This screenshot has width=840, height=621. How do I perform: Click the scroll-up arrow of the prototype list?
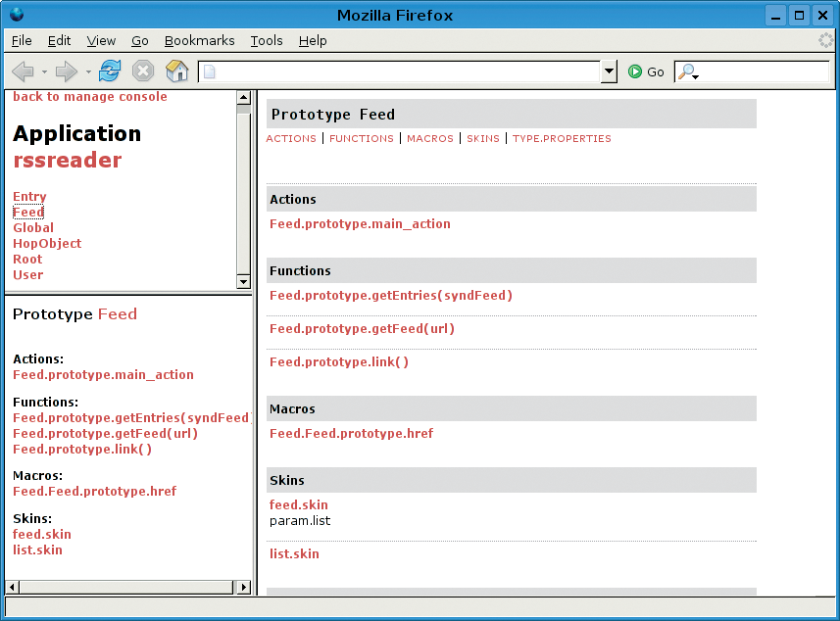(244, 97)
